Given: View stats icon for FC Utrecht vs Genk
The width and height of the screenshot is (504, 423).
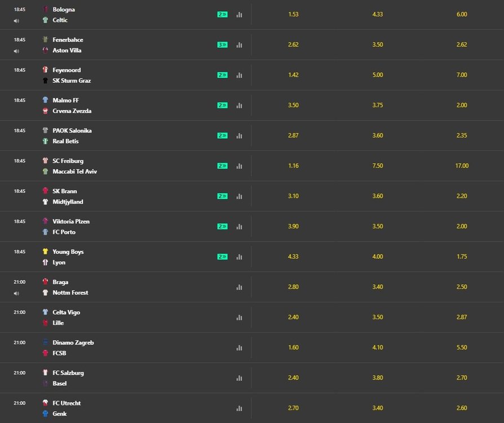Looking at the screenshot, I should tap(239, 408).
